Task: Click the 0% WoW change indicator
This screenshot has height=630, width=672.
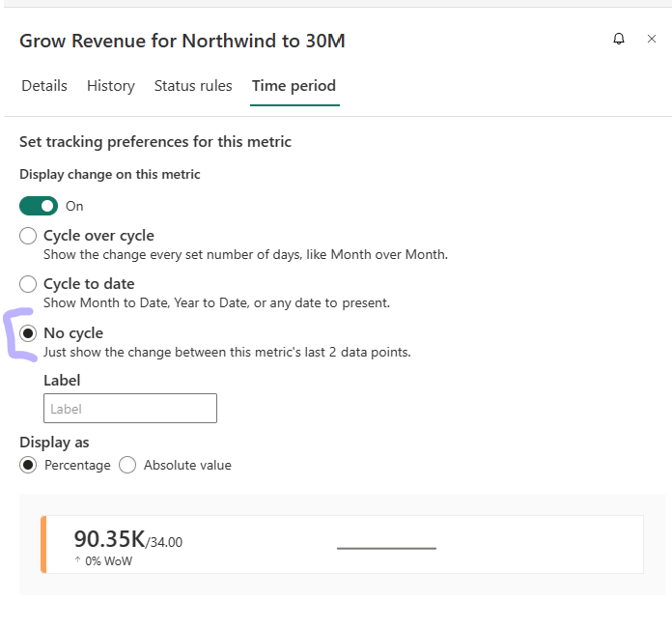Action: pyautogui.click(x=103, y=561)
